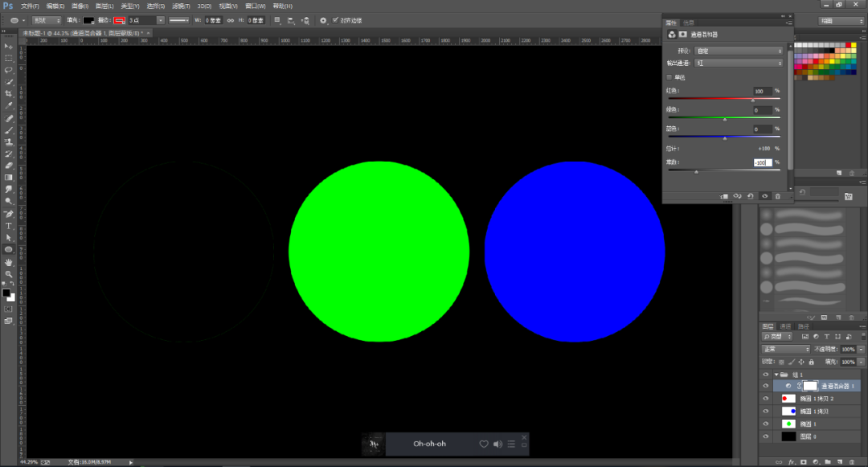Screen dimensions: 868x467
Task: Toggle the align edges checkbox
Action: coord(335,20)
